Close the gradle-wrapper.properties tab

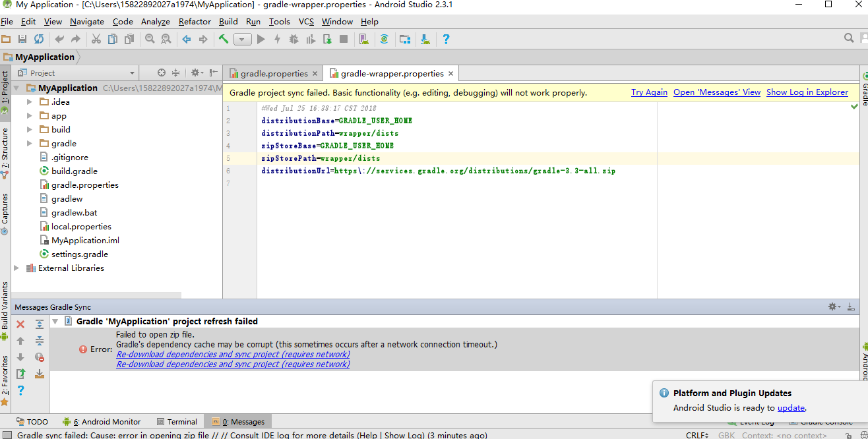450,74
